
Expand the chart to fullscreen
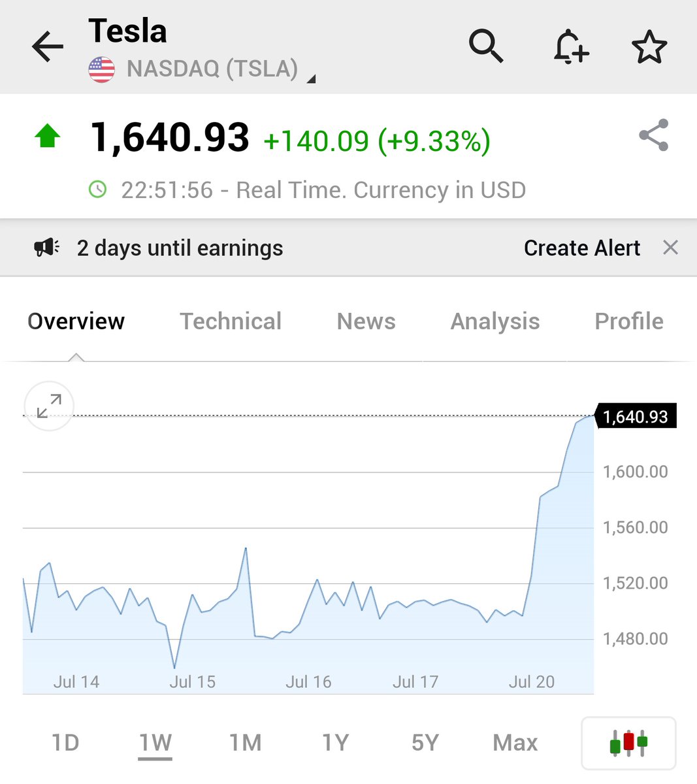click(49, 406)
